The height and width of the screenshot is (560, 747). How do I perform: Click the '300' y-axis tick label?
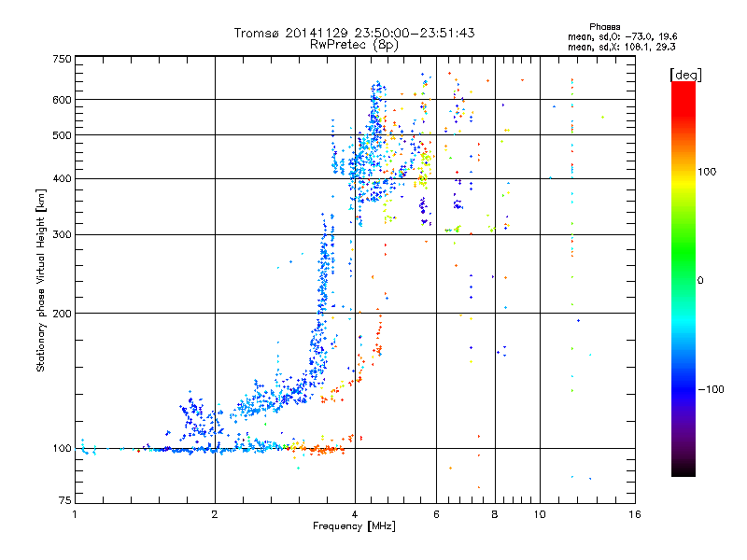tap(62, 235)
